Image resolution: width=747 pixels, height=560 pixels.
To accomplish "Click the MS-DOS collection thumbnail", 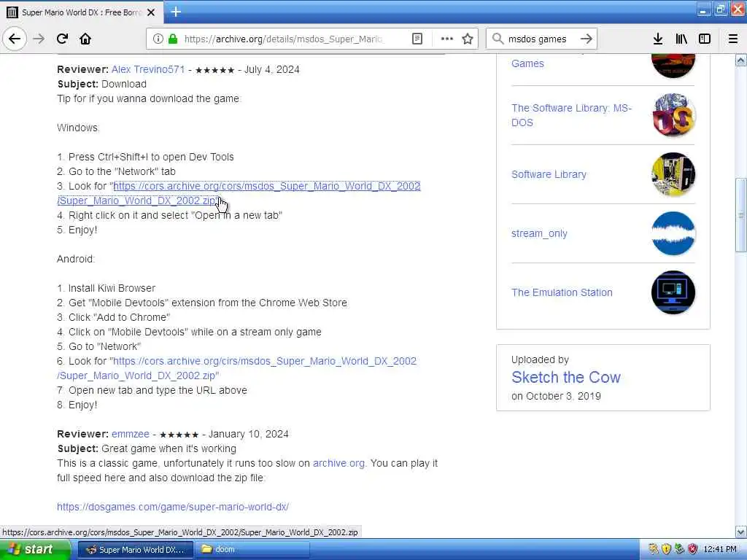I will click(673, 115).
